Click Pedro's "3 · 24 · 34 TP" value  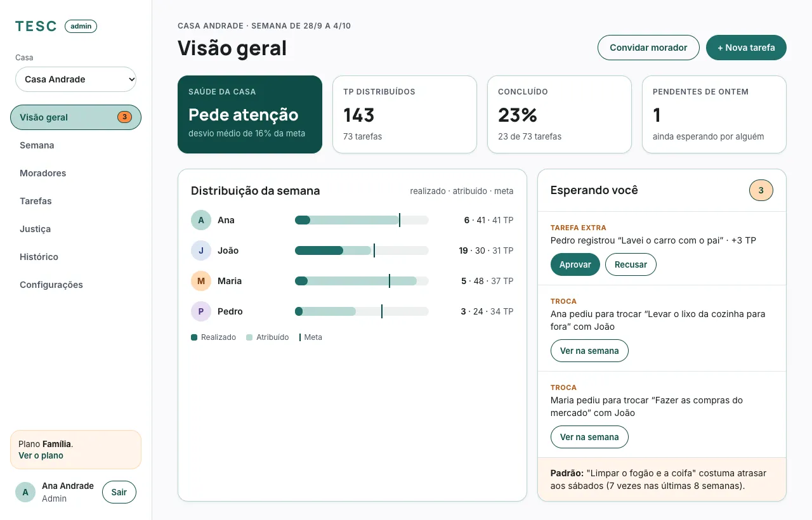(x=487, y=311)
